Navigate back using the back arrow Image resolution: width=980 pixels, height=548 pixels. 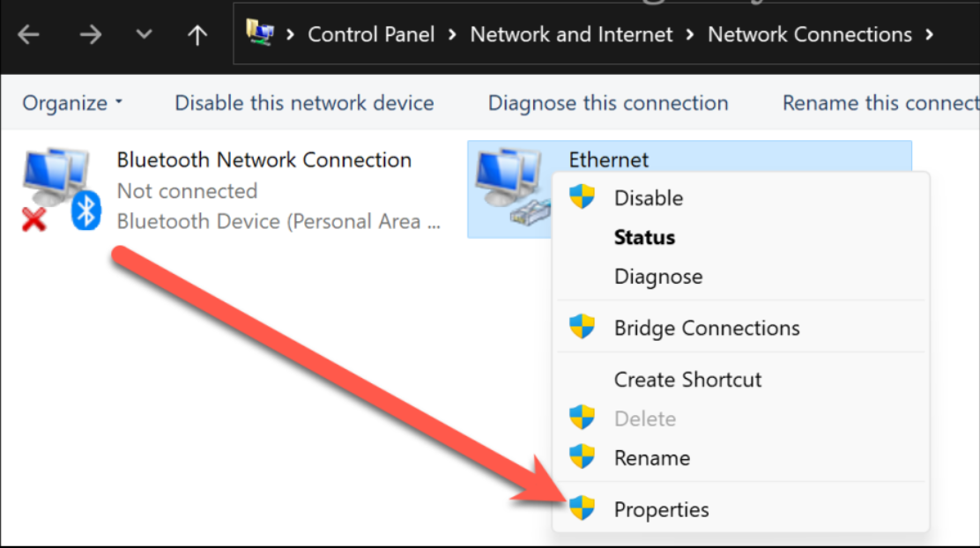[x=29, y=33]
